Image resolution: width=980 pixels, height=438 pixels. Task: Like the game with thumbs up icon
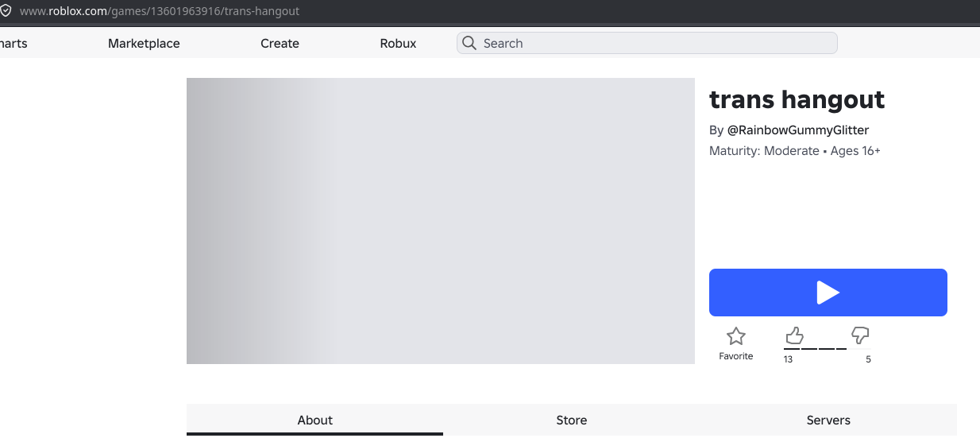(x=794, y=335)
